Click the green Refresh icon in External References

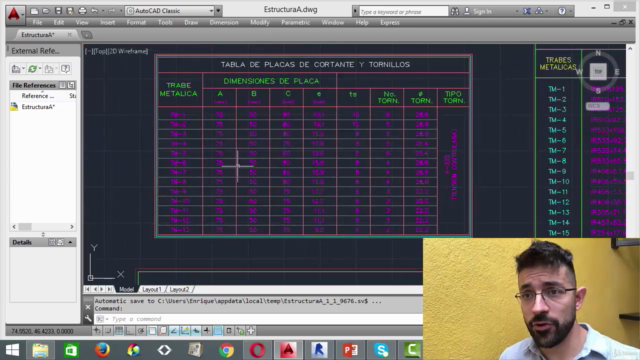32,69
